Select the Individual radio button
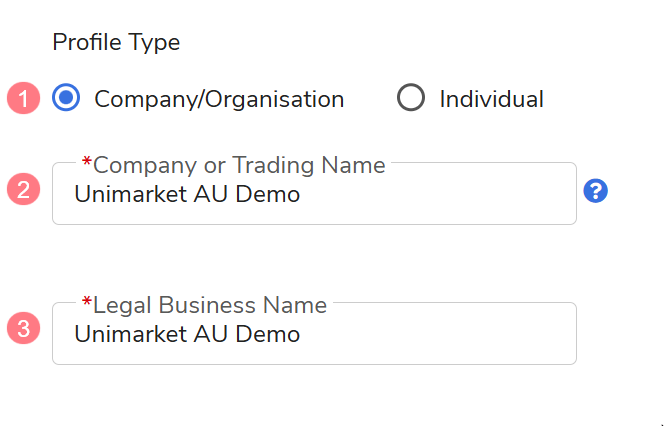The height and width of the screenshot is (426, 670). [411, 98]
